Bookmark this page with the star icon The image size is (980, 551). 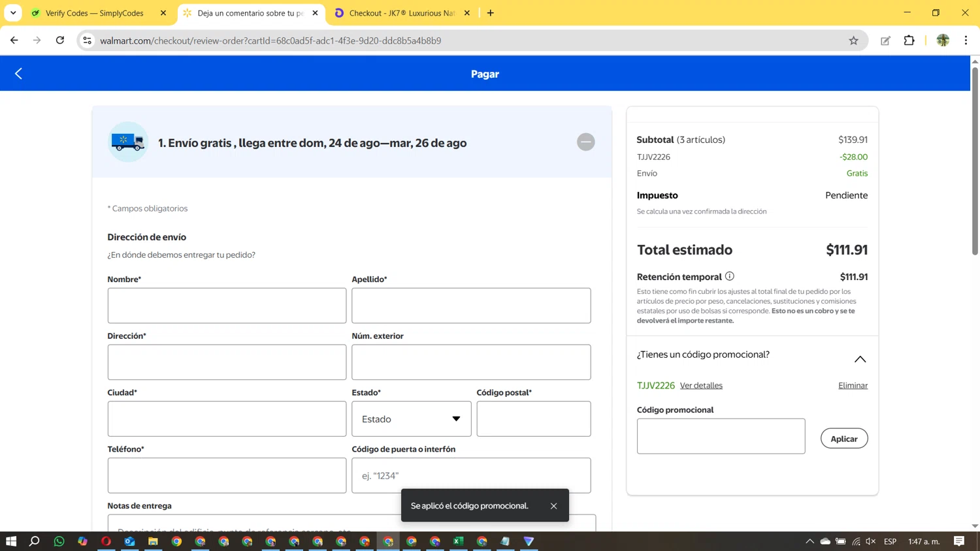tap(853, 40)
